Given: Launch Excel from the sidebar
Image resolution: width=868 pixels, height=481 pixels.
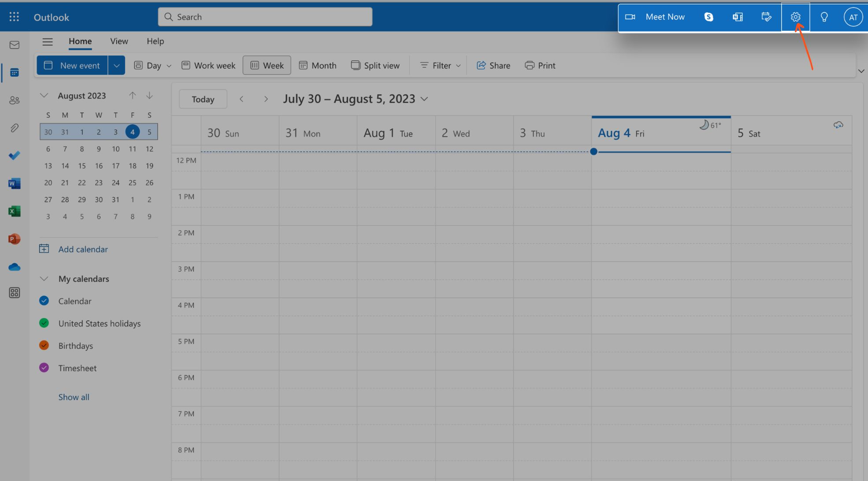Looking at the screenshot, I should click(15, 211).
